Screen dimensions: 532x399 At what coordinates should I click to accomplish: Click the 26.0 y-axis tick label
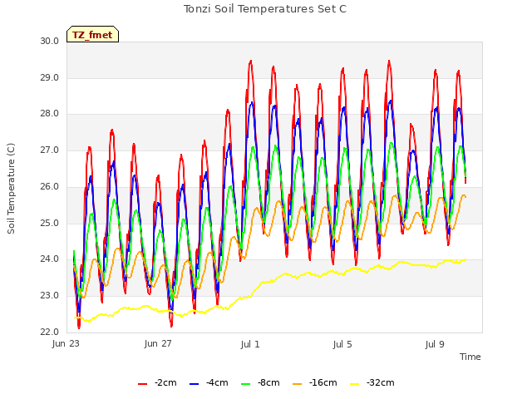point(50,186)
